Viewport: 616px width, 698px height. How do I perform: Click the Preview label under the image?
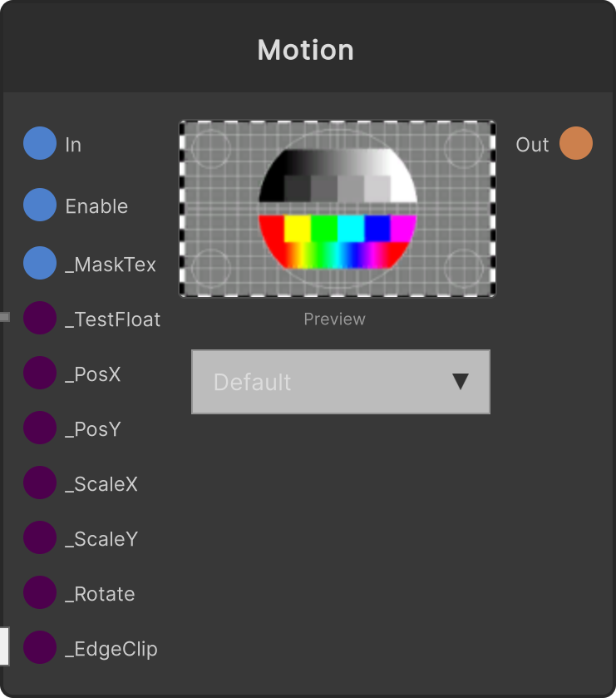point(334,319)
